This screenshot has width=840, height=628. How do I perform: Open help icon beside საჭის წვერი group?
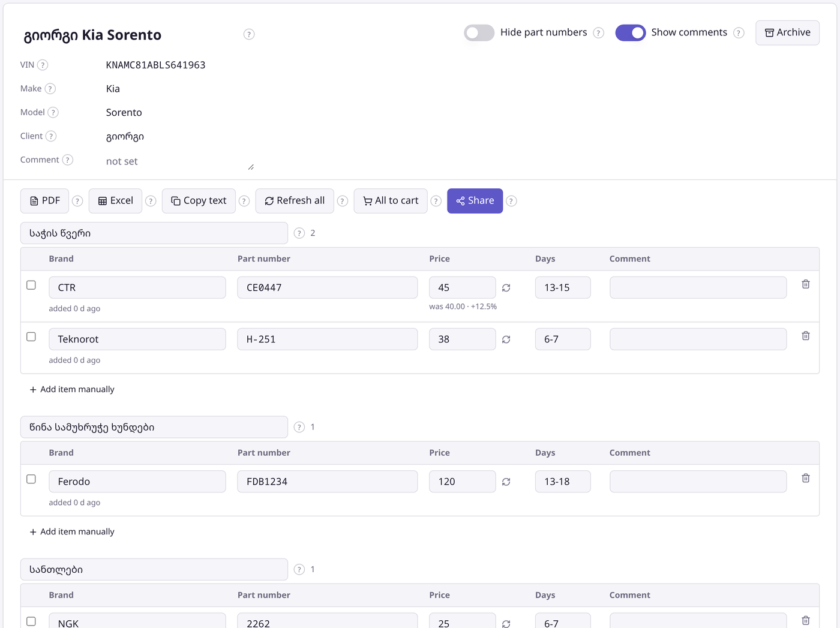point(299,233)
